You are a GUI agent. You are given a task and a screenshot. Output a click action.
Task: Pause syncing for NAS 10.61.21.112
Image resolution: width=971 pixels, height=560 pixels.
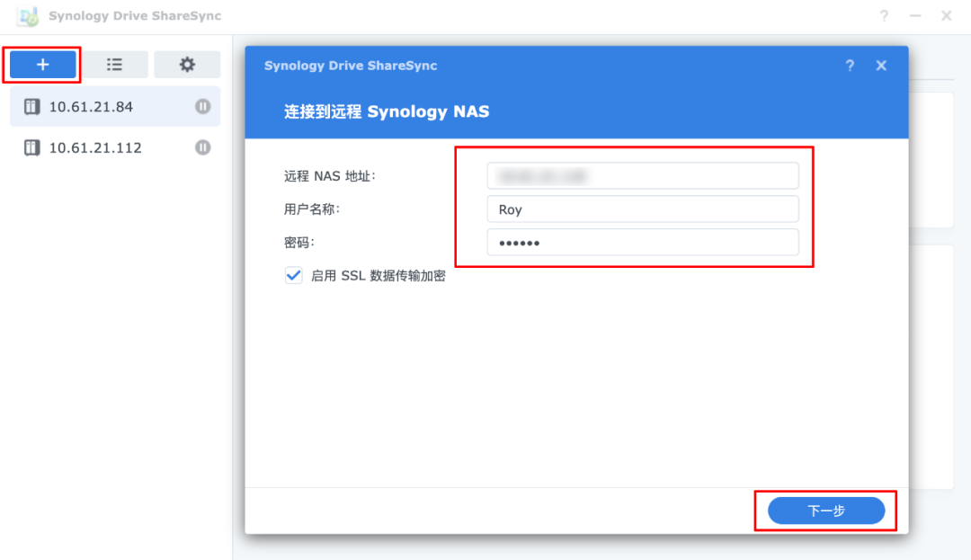click(x=202, y=147)
